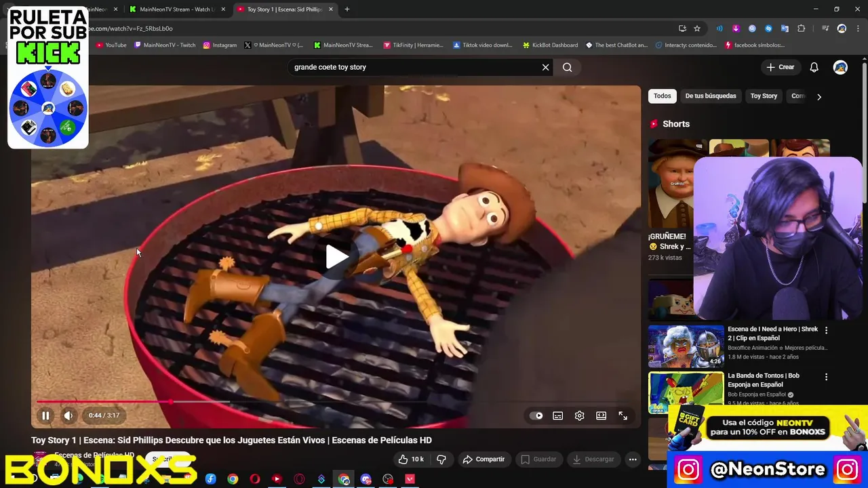
Task: Toggle the autoplay switch in player controls
Action: coord(536,415)
